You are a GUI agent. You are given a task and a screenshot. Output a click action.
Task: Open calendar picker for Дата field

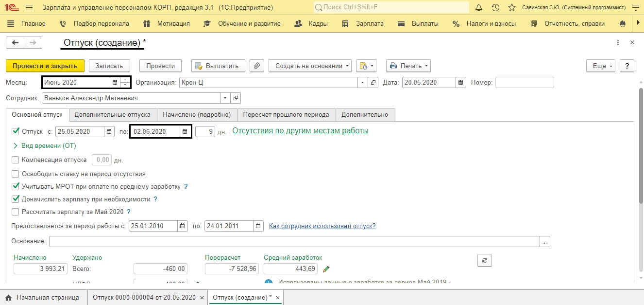pos(461,83)
